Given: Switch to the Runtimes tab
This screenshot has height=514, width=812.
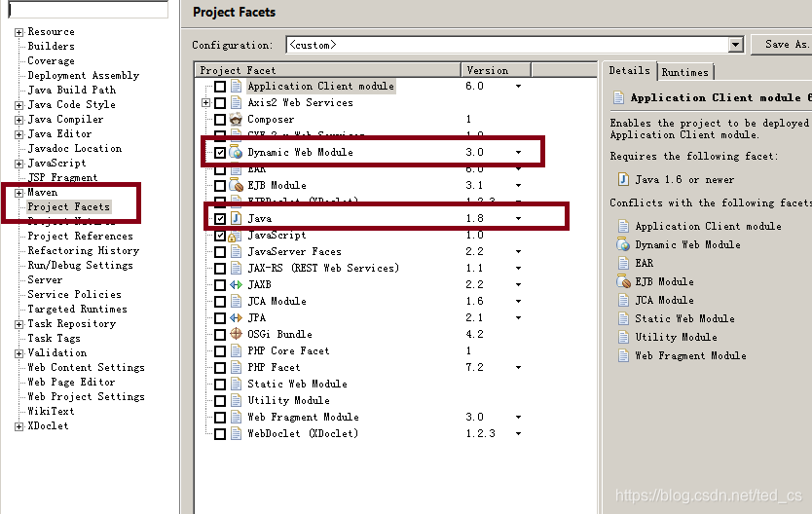Looking at the screenshot, I should 685,72.
